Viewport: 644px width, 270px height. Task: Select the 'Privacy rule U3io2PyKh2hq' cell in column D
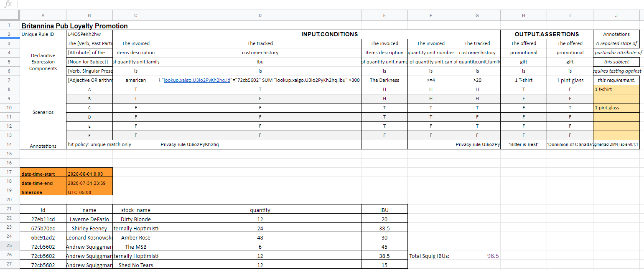[260, 144]
